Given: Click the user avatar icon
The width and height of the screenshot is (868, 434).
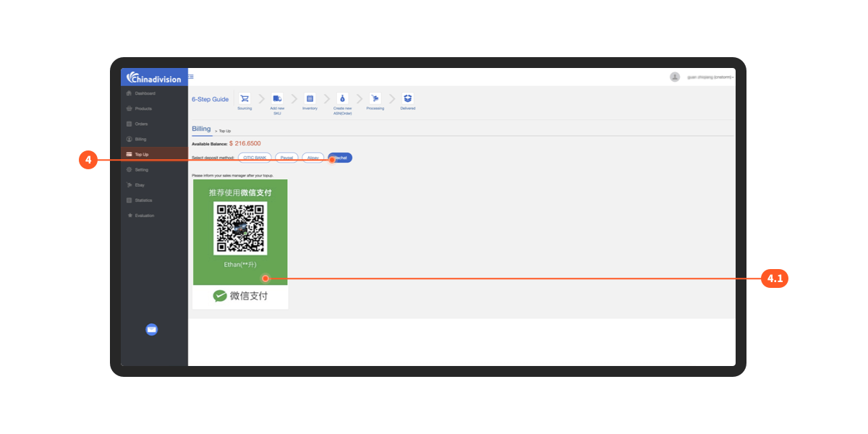Looking at the screenshot, I should 675,77.
